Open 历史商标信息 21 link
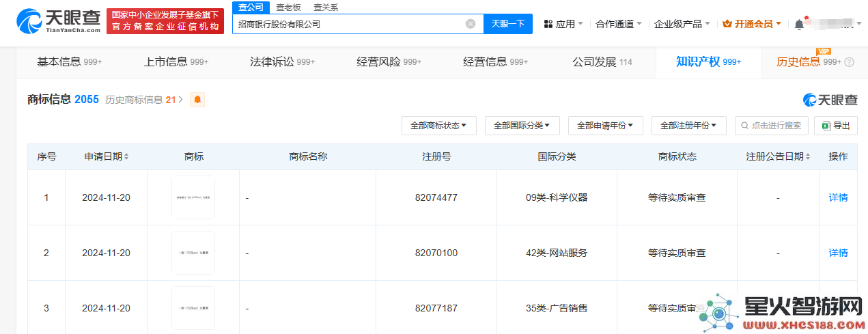This screenshot has width=868, height=334. point(144,100)
